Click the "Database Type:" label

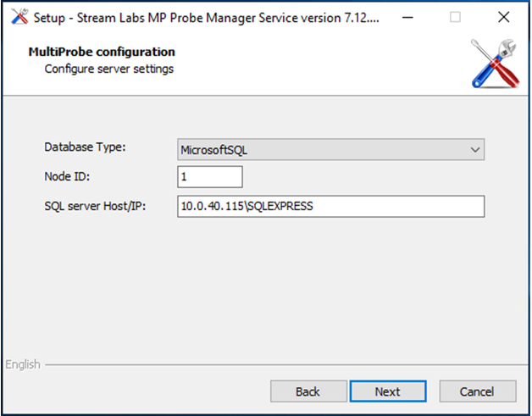(x=85, y=147)
